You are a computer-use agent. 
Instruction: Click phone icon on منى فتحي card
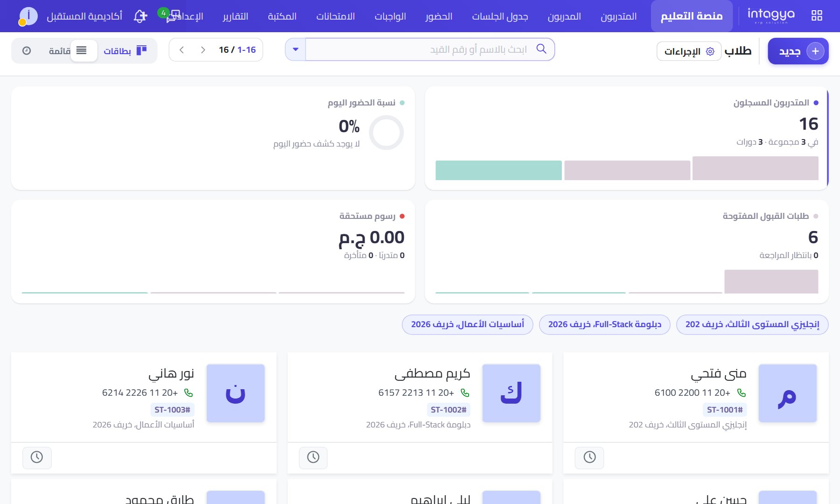pyautogui.click(x=742, y=393)
